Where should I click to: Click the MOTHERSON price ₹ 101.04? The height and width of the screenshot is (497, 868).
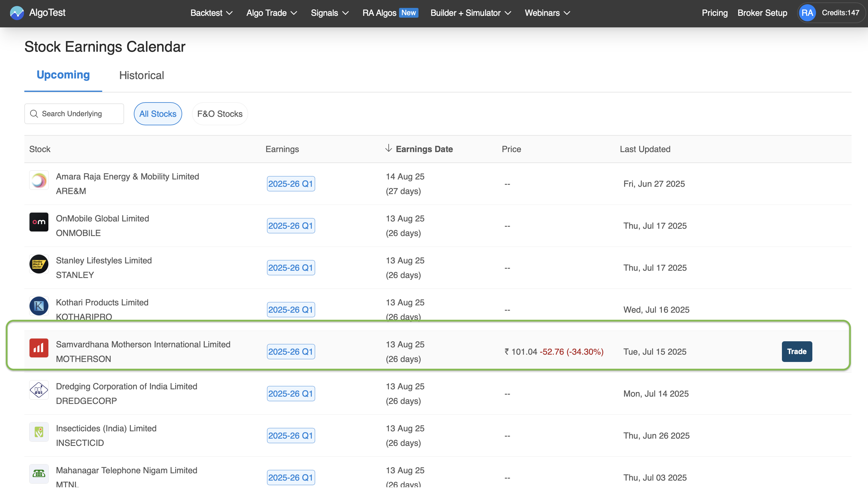(x=521, y=352)
